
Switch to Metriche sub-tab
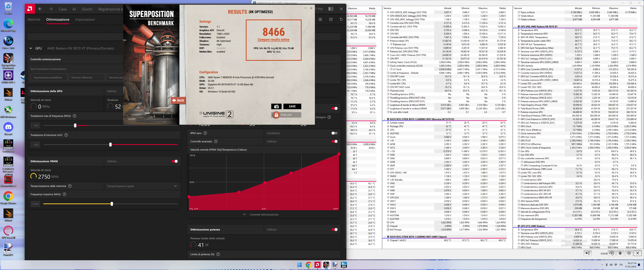(34, 19)
